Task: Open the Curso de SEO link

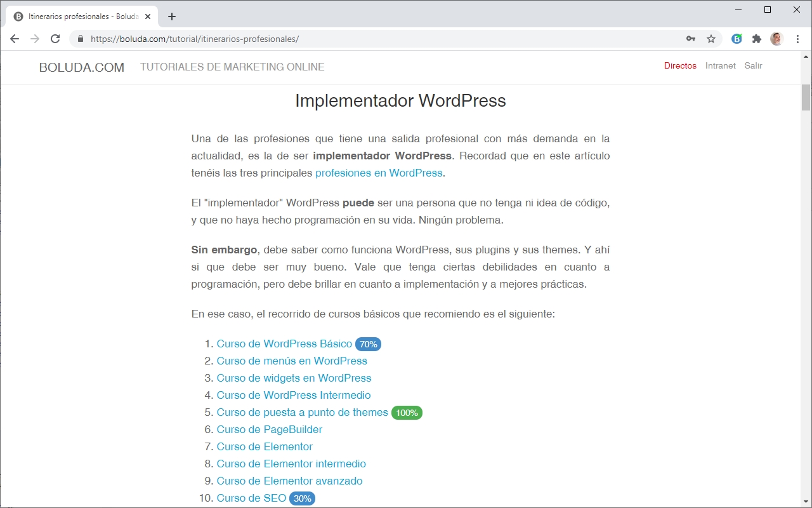Action: click(252, 498)
